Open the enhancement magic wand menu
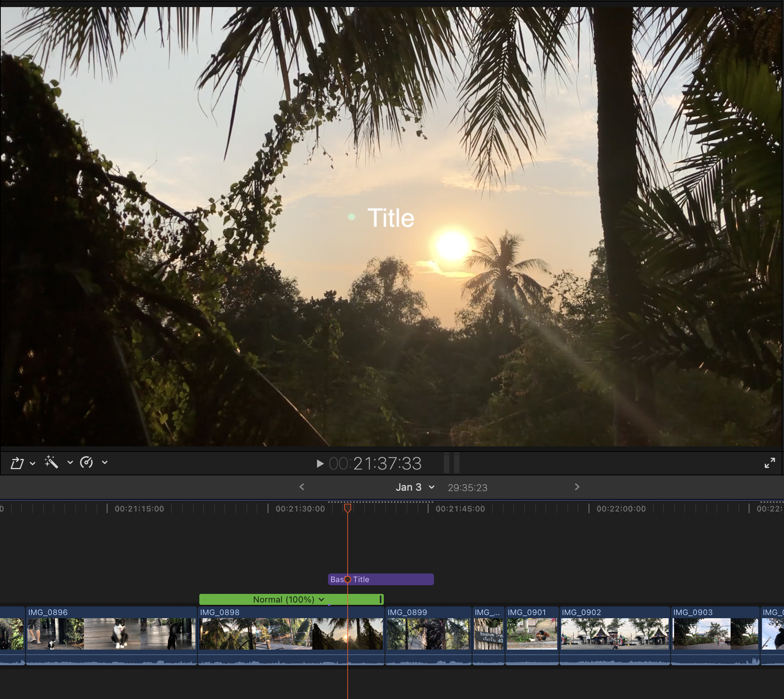This screenshot has width=784, height=699. tap(51, 462)
